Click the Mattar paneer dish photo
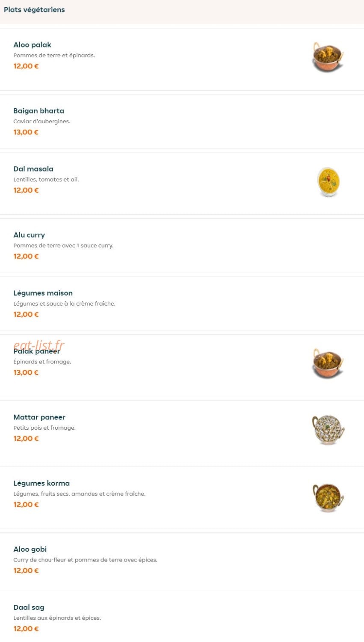Screen dimensions: 364x642 328,430
